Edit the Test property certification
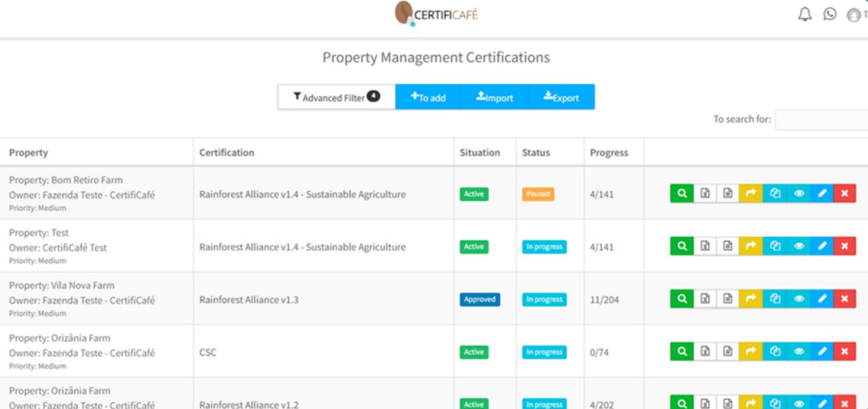The height and width of the screenshot is (409, 868). pyautogui.click(x=822, y=246)
